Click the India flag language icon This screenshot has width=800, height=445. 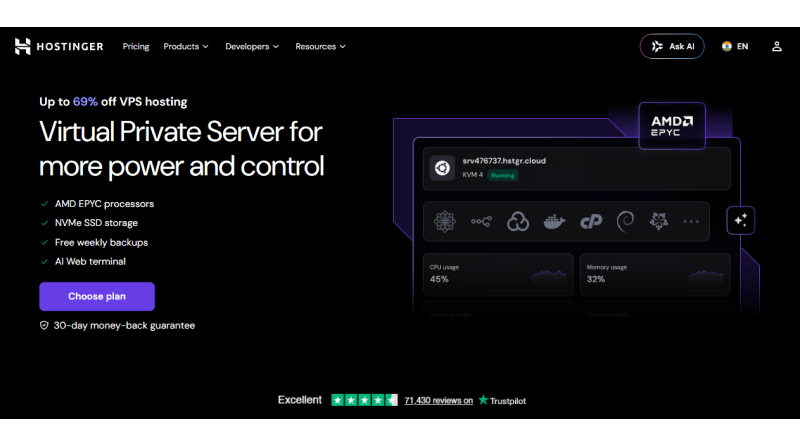(x=727, y=46)
